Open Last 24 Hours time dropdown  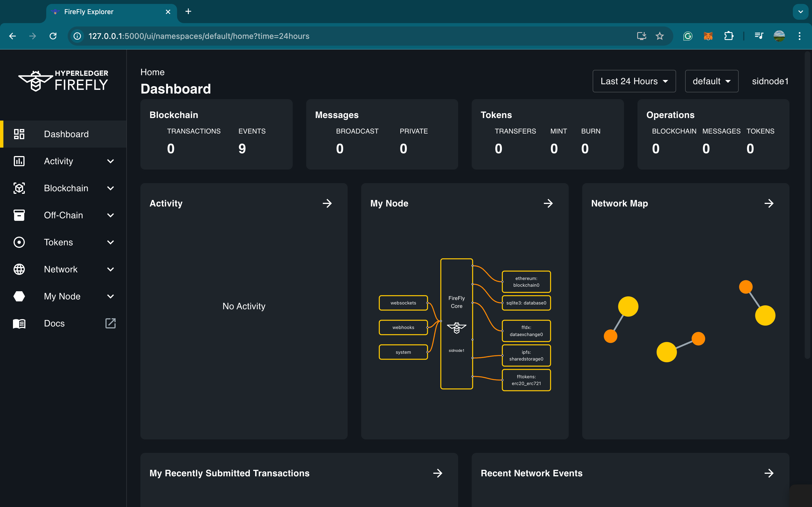click(x=634, y=81)
